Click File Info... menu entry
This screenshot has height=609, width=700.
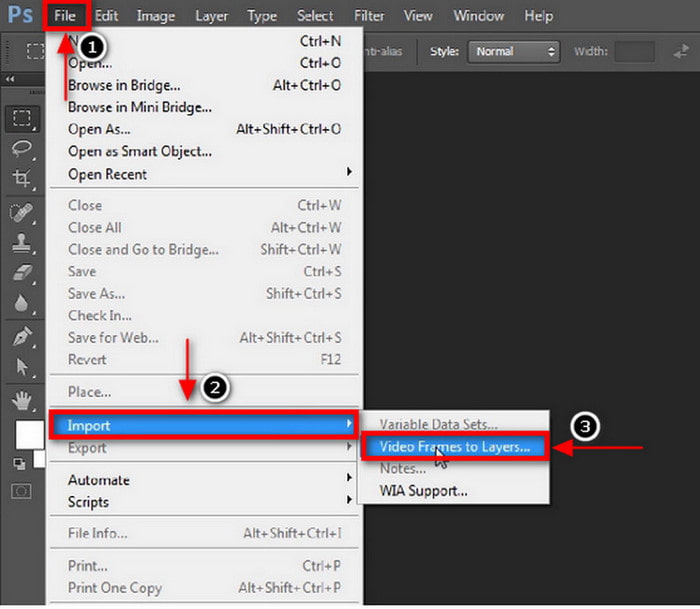point(204,533)
